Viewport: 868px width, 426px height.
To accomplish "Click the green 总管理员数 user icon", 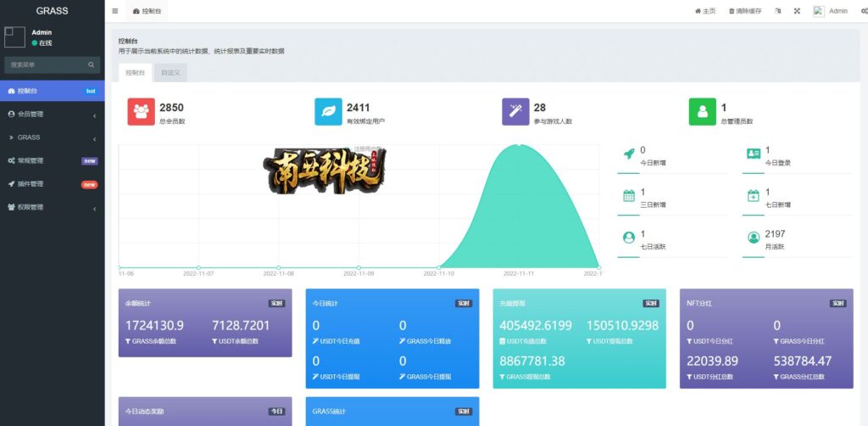I will tap(703, 112).
